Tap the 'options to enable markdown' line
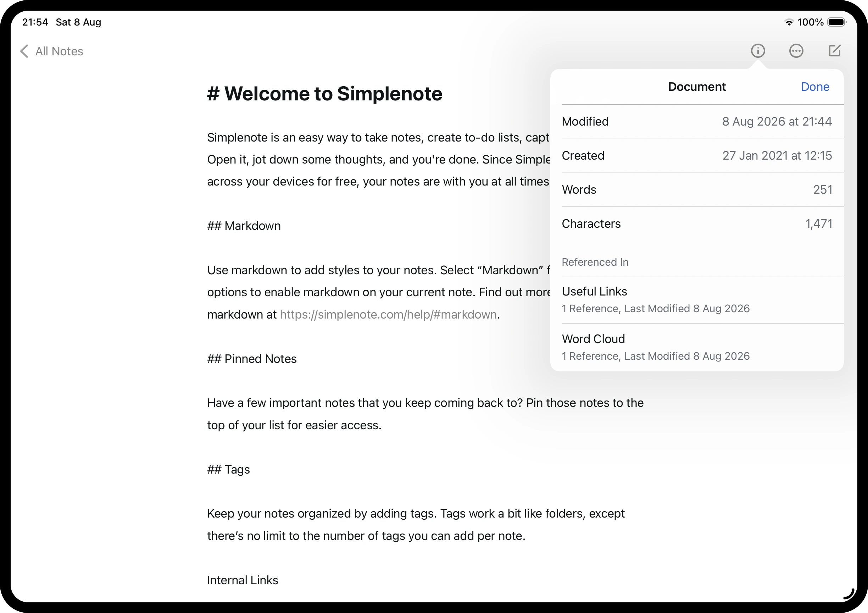The image size is (868, 613). (378, 292)
